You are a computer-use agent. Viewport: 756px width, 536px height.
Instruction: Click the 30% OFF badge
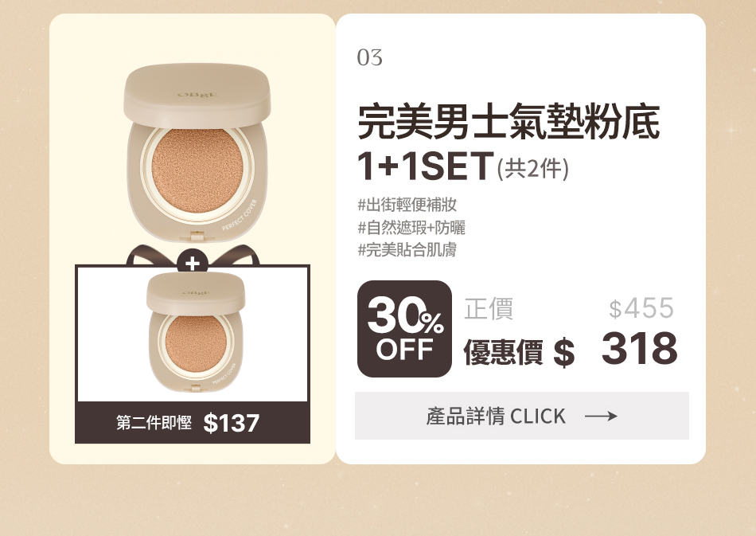404,329
